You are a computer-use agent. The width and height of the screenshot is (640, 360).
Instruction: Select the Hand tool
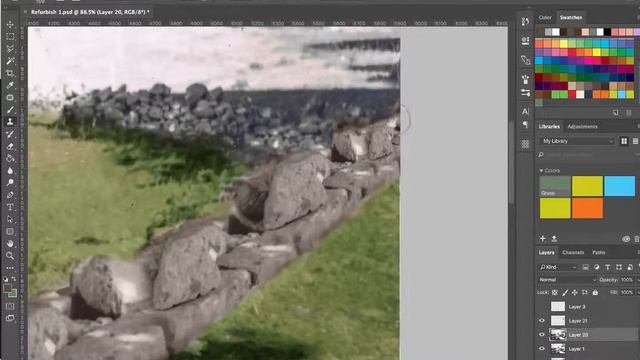tap(10, 244)
